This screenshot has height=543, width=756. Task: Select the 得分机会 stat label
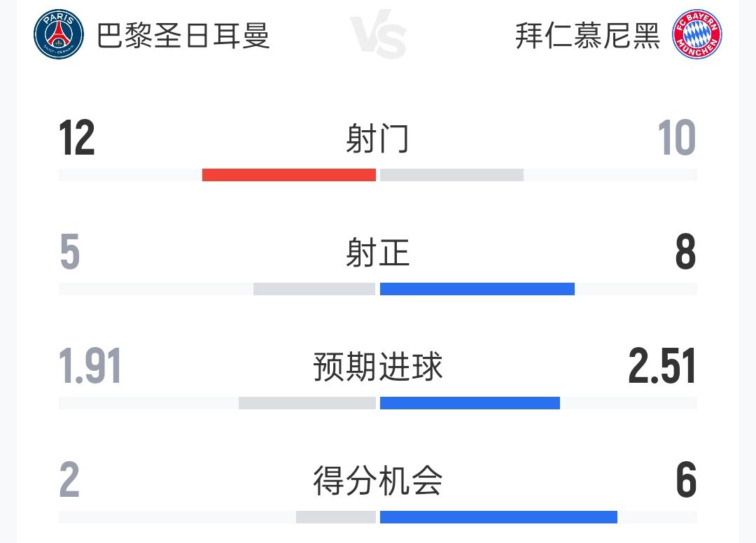pos(377,480)
